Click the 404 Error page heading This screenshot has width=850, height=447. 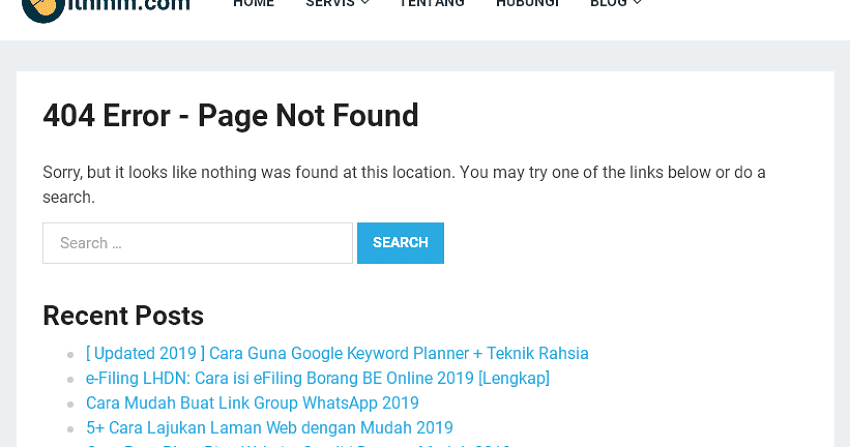point(230,116)
